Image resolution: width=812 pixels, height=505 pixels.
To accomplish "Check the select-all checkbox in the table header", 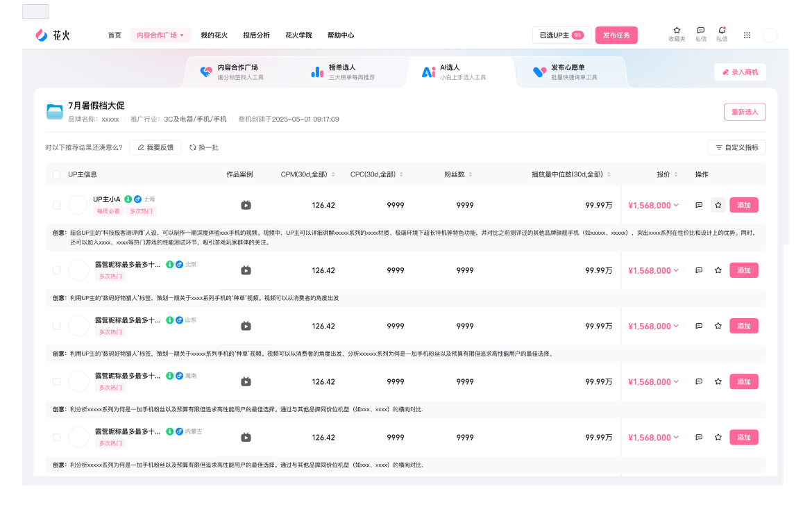I will 56,174.
